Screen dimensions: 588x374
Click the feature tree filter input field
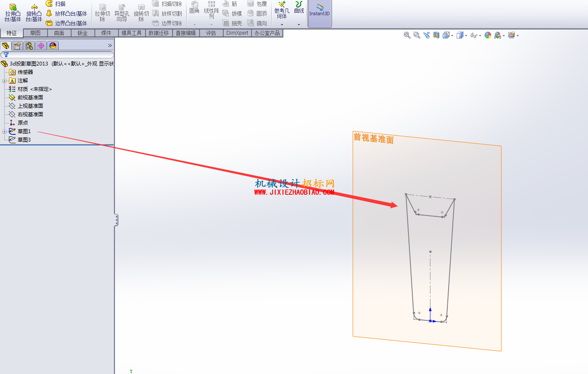click(x=57, y=55)
